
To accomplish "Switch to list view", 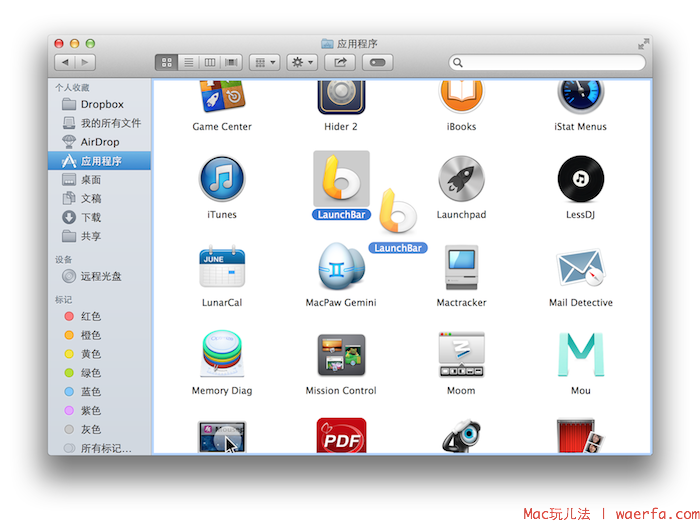I will click(x=189, y=62).
